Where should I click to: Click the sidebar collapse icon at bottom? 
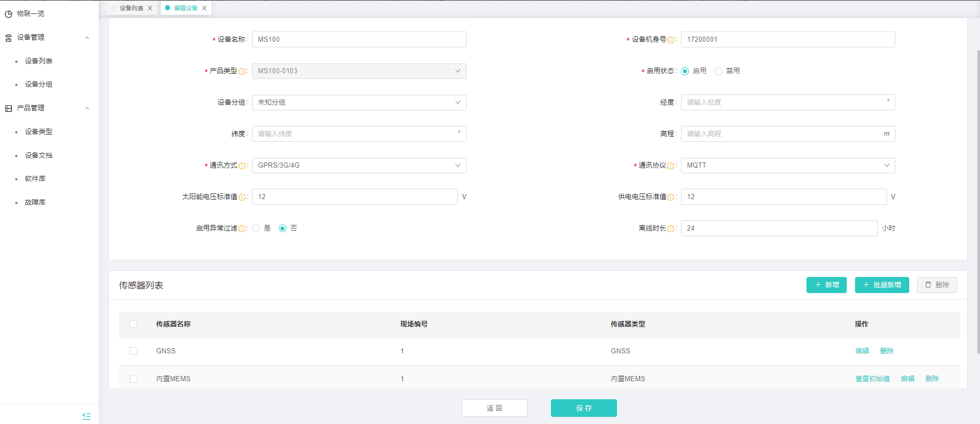86,416
